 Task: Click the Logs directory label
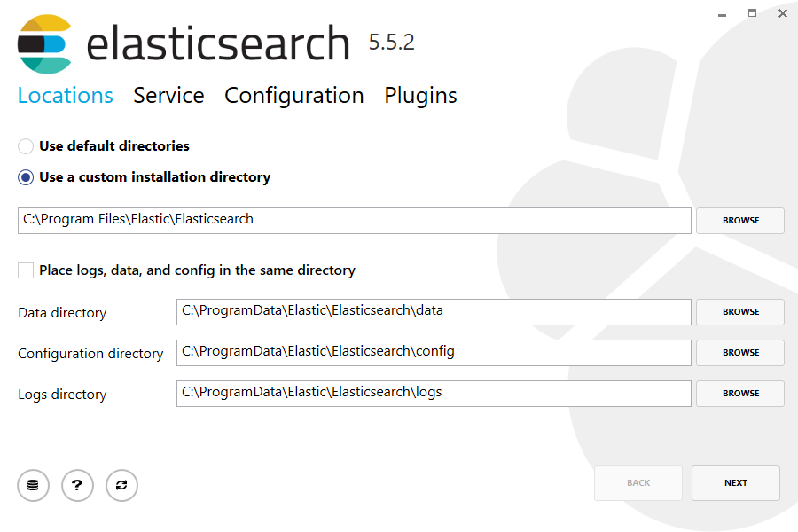62,395
